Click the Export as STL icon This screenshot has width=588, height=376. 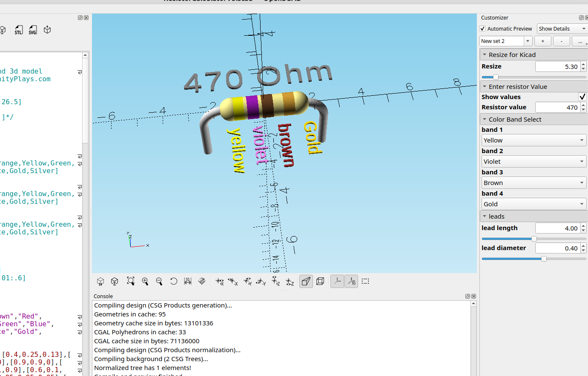pos(18,30)
